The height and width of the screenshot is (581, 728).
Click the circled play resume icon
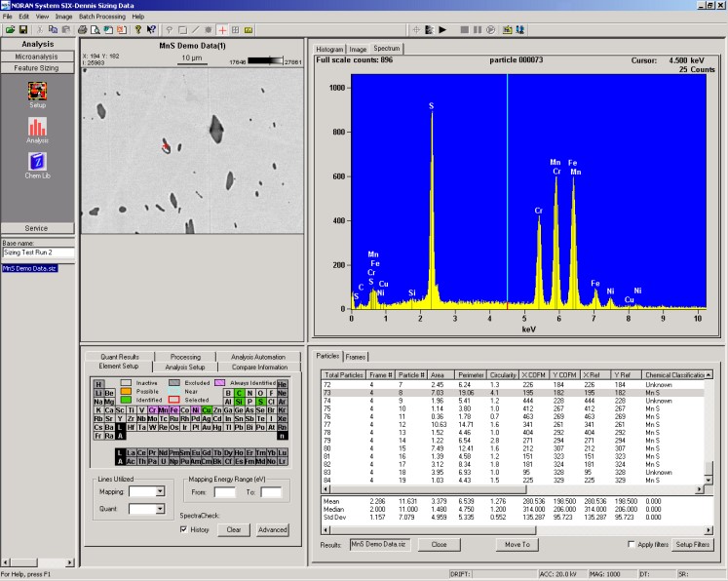click(491, 29)
